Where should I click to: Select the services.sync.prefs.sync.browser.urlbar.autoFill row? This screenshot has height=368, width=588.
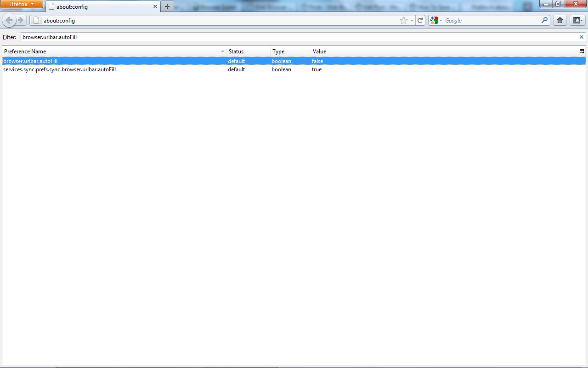tap(60, 69)
